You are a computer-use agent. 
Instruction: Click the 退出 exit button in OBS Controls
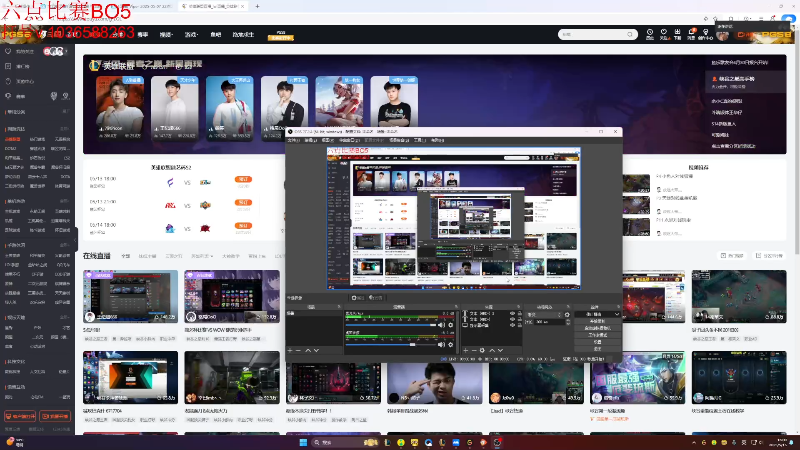click(x=597, y=349)
